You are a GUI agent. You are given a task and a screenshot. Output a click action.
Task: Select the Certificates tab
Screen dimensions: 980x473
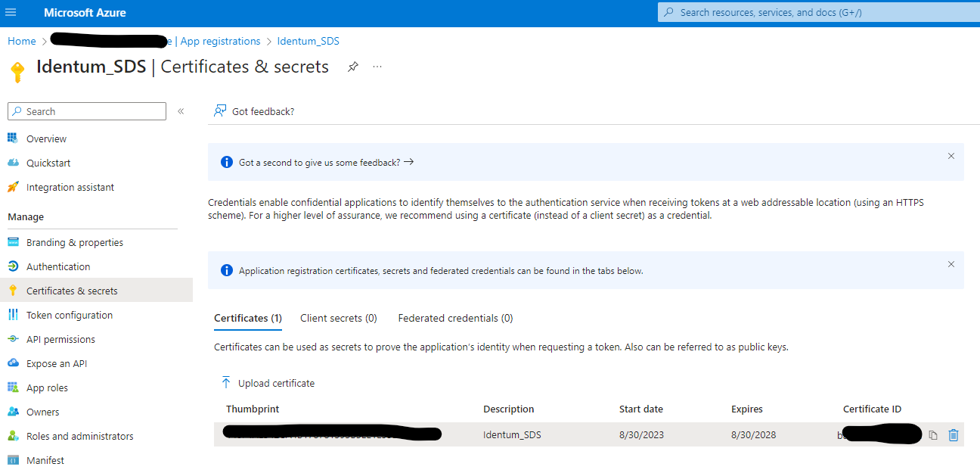coord(248,318)
